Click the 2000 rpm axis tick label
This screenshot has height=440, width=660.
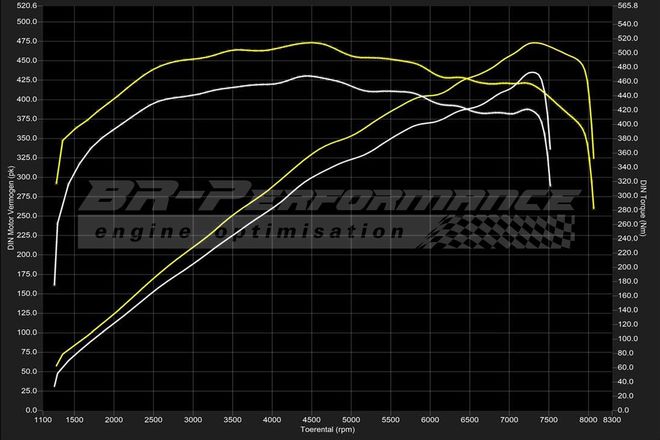(114, 421)
